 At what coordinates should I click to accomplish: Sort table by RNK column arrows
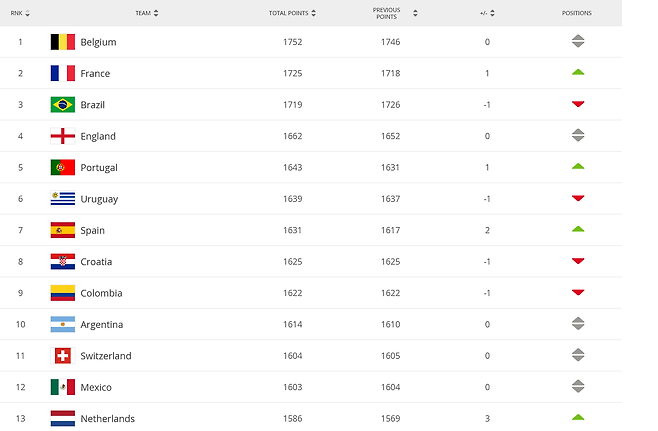(28, 13)
